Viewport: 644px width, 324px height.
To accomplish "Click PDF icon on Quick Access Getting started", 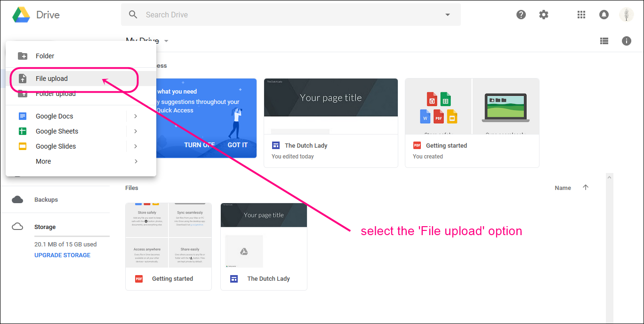I will [x=417, y=145].
